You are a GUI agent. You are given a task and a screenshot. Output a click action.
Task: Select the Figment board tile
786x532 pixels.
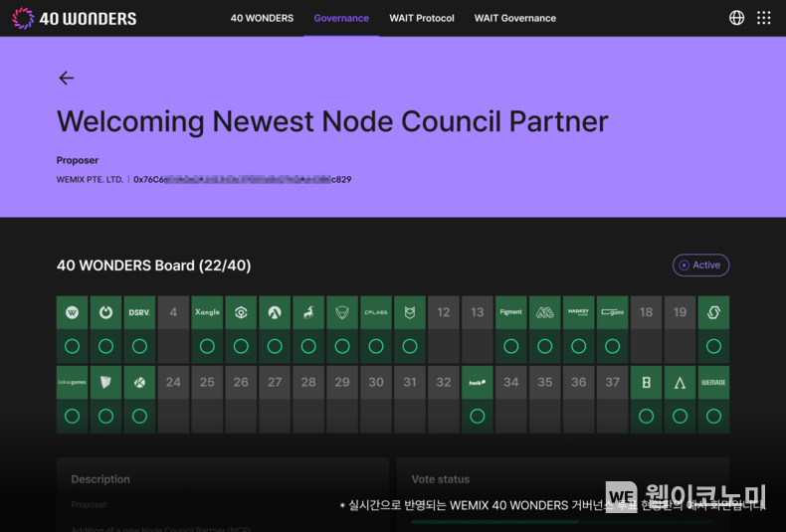point(510,312)
